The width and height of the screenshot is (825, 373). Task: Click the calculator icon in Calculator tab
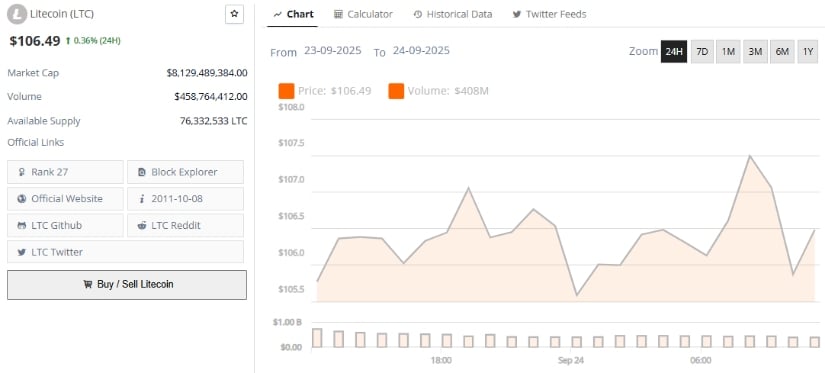(338, 14)
